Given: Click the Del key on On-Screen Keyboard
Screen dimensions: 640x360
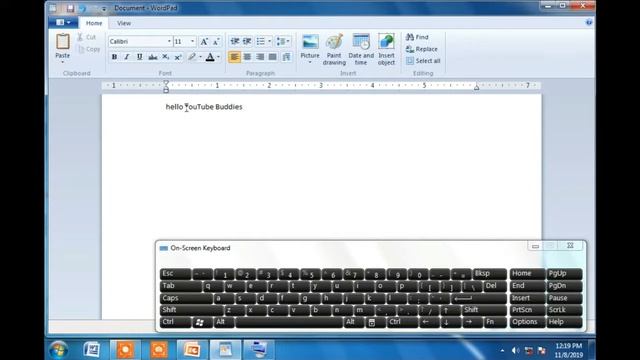Looking at the screenshot, I should click(495, 286).
